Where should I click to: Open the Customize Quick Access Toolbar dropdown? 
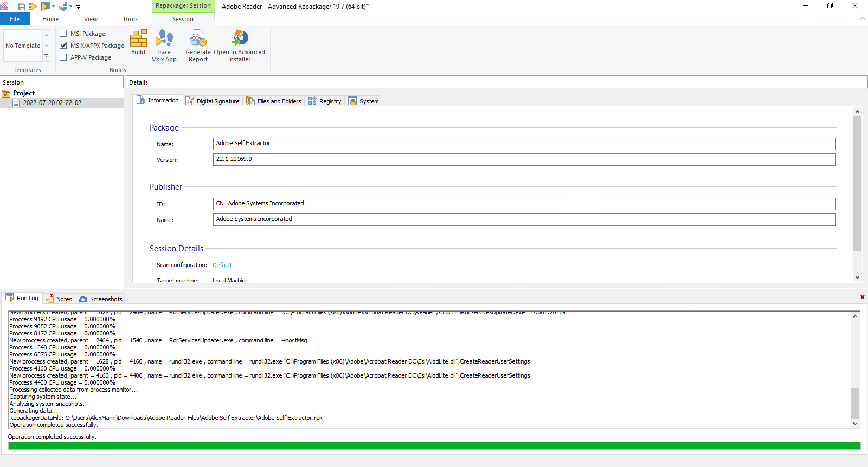pyautogui.click(x=78, y=7)
